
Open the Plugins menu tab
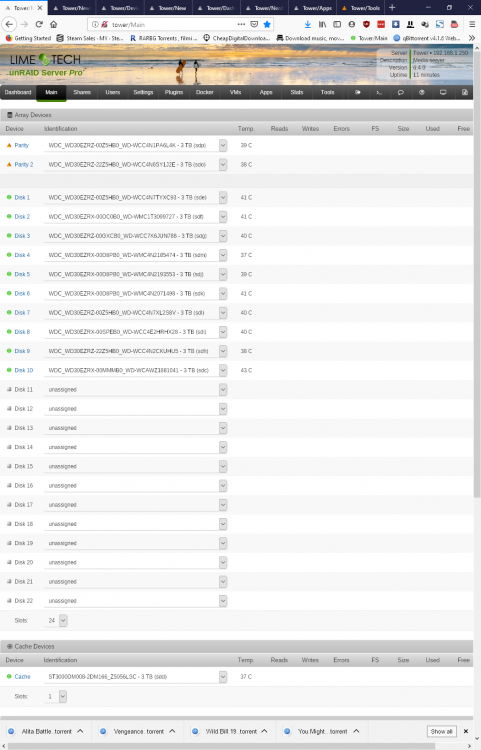click(x=174, y=92)
